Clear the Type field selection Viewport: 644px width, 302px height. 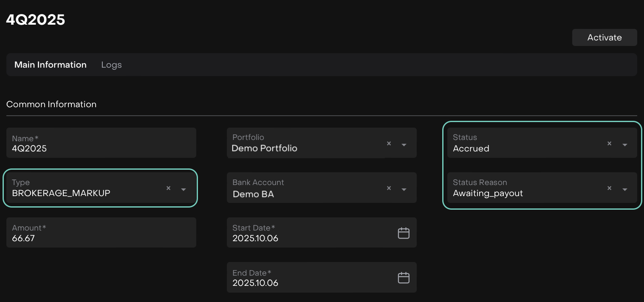point(168,188)
